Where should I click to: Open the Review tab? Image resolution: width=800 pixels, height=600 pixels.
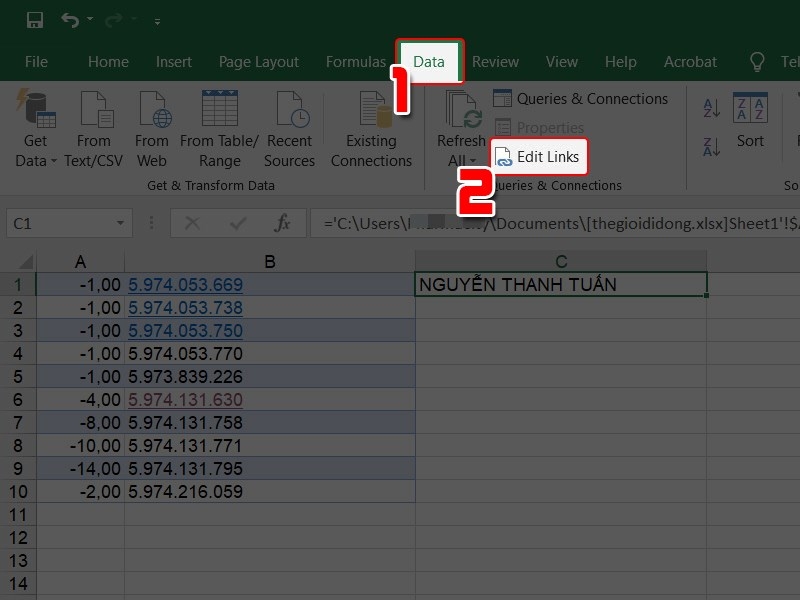(495, 62)
